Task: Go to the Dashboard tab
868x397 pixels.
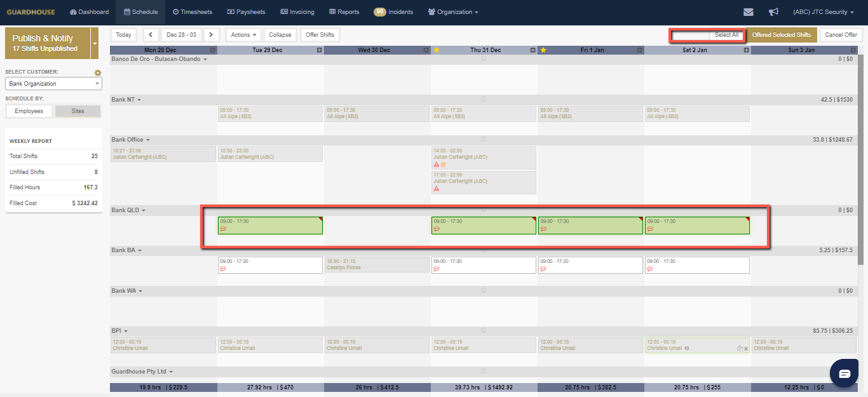Action: pyautogui.click(x=90, y=12)
